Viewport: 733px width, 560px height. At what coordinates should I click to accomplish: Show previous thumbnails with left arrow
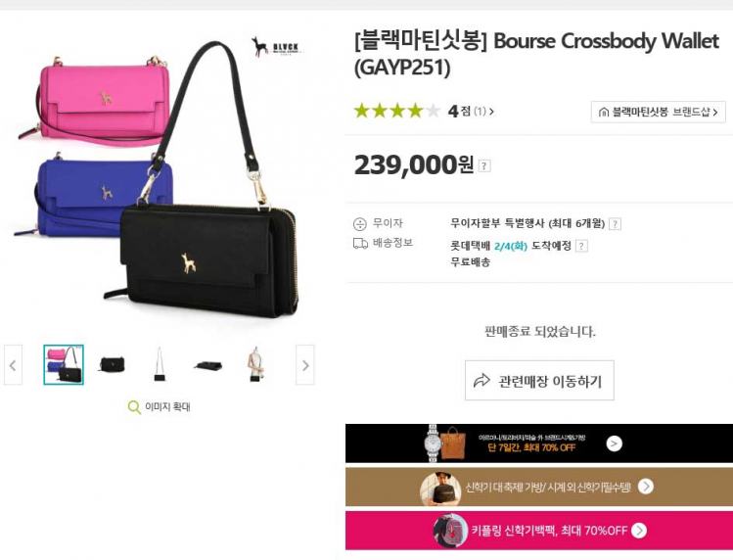pyautogui.click(x=13, y=365)
